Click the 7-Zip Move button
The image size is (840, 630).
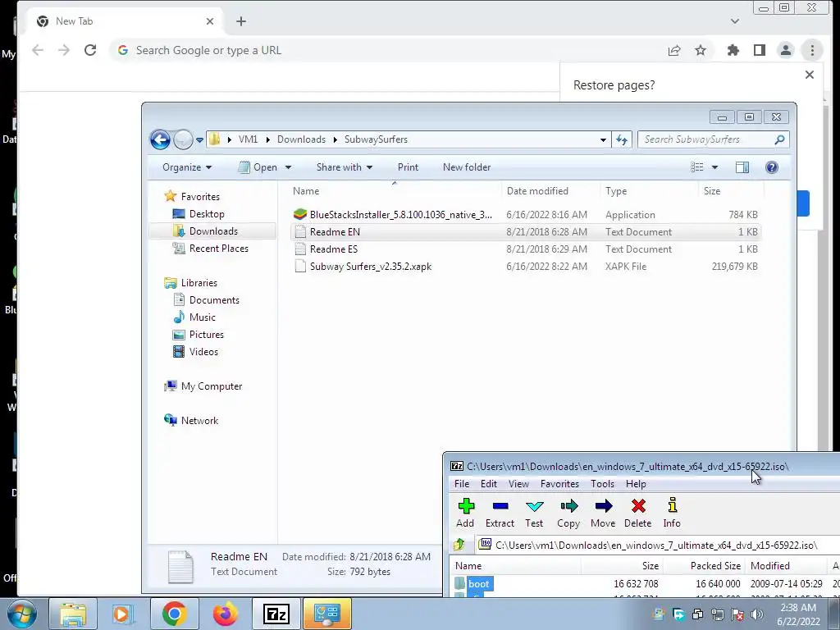point(603,513)
